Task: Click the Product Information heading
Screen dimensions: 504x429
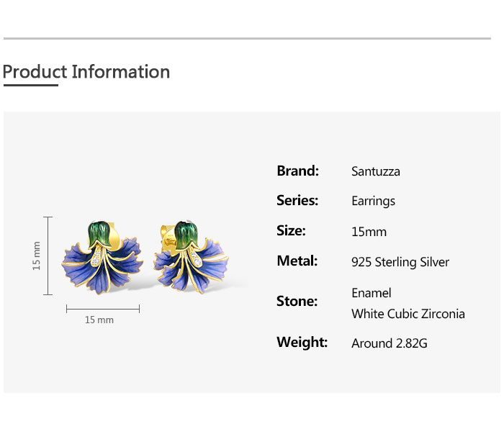Action: click(x=86, y=72)
